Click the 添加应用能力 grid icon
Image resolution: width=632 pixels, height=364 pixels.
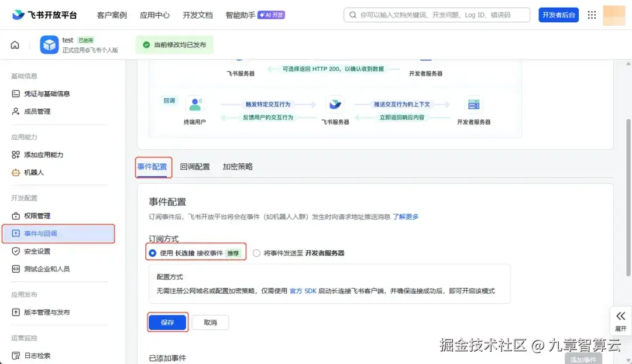tap(16, 155)
